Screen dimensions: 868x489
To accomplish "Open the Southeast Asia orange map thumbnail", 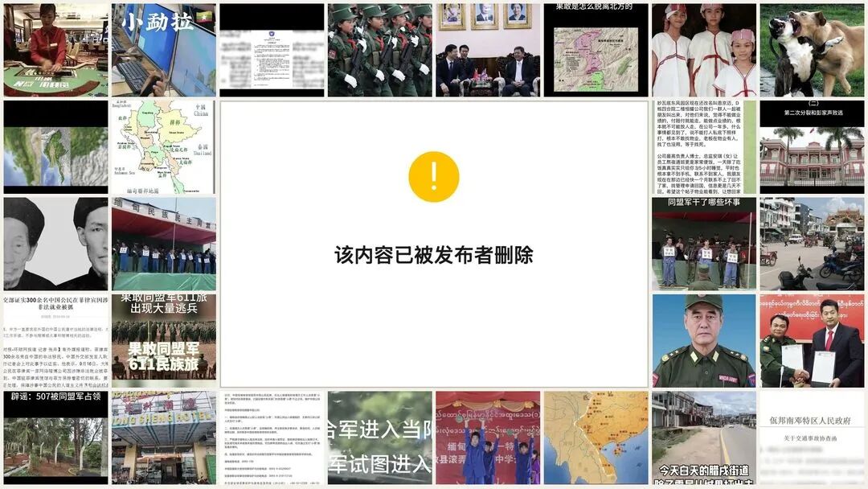I will point(596,438).
